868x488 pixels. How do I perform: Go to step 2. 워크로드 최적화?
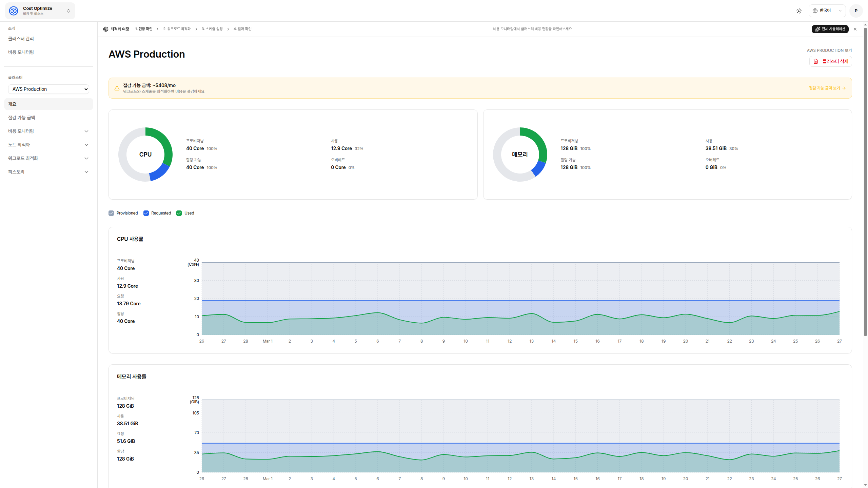(x=177, y=29)
